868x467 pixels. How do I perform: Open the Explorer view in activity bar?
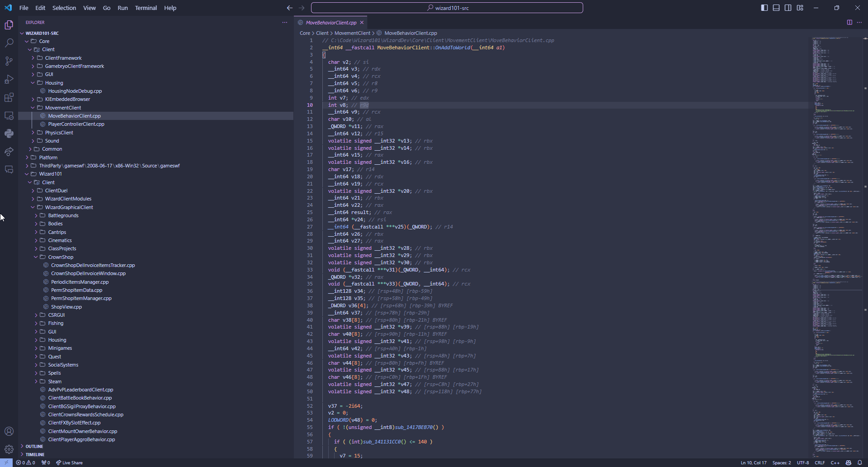pyautogui.click(x=9, y=25)
